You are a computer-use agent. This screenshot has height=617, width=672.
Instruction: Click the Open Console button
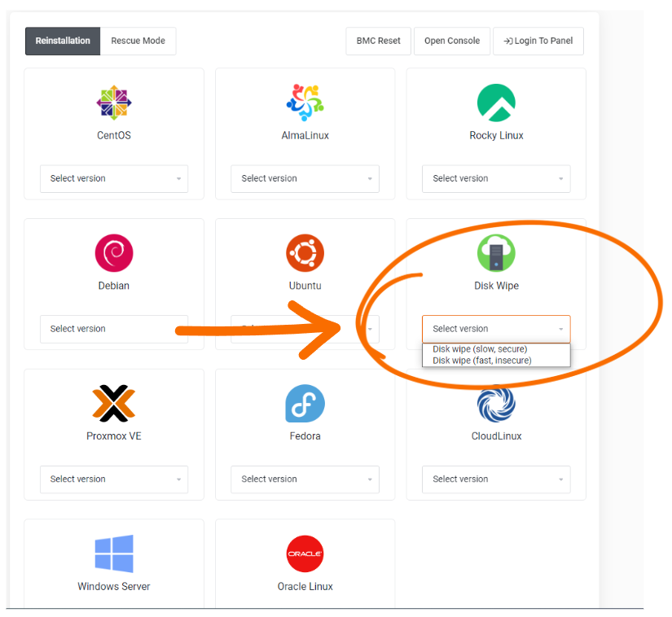coord(452,41)
